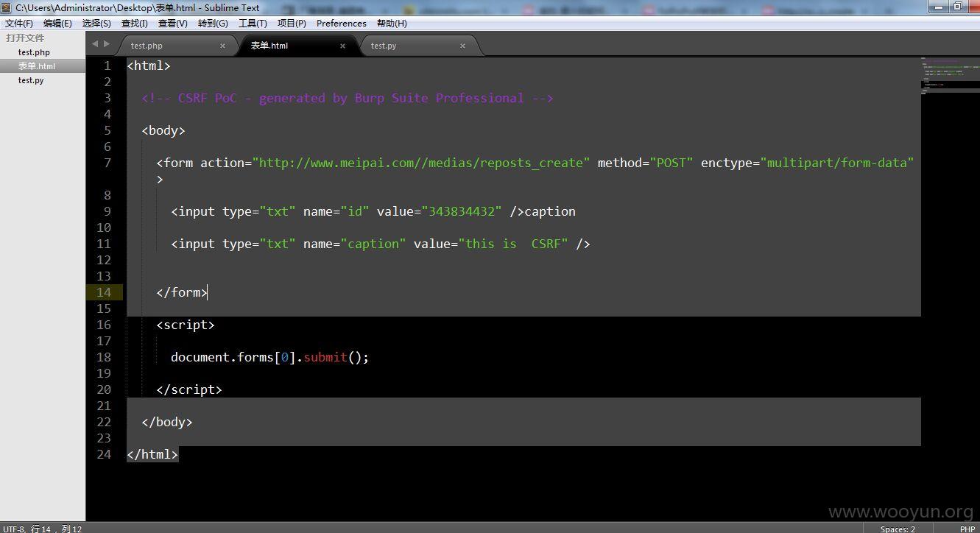Click the opening <body> tag on line 5
This screenshot has height=533, width=980.
163,130
